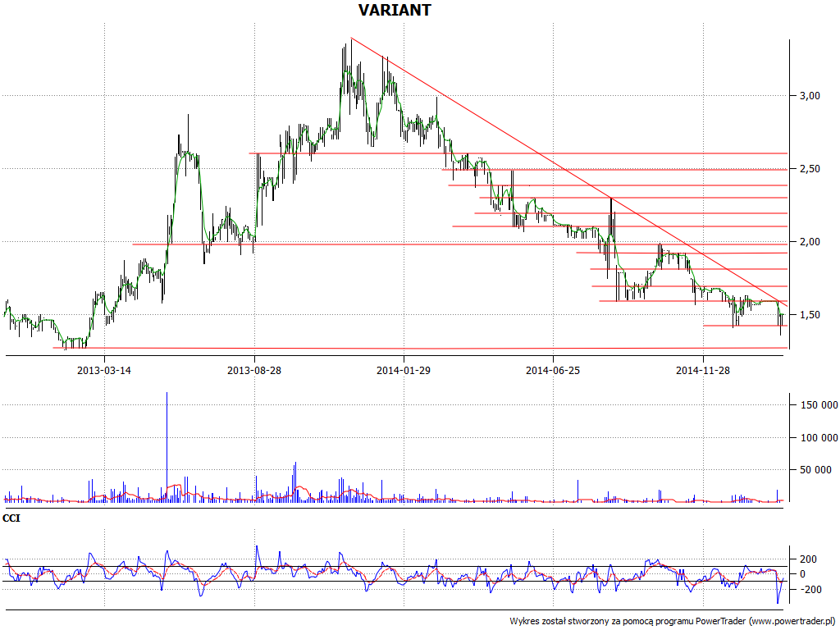Click the tallest volume spike bar
The width and height of the screenshot is (840, 630).
click(x=167, y=447)
